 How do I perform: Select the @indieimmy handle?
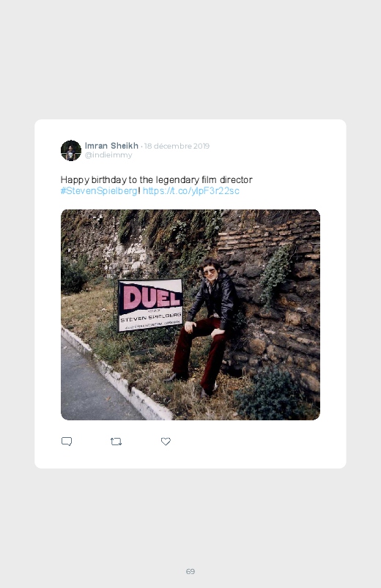pos(108,155)
